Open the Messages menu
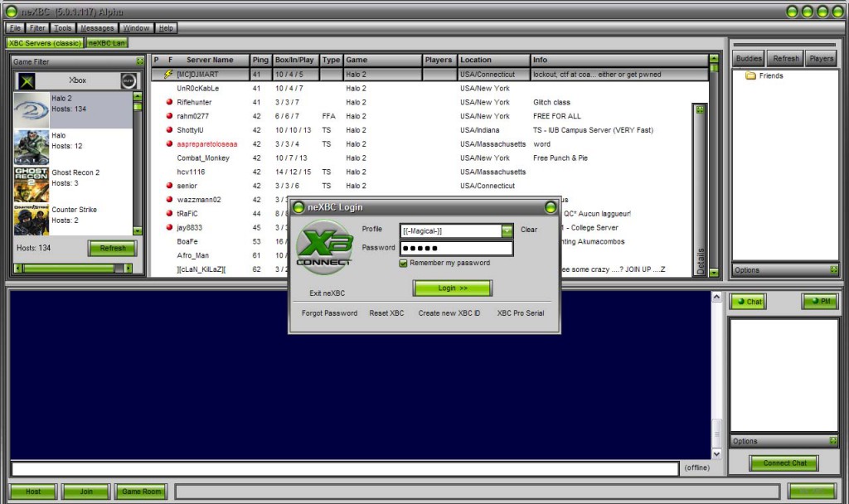 97,28
